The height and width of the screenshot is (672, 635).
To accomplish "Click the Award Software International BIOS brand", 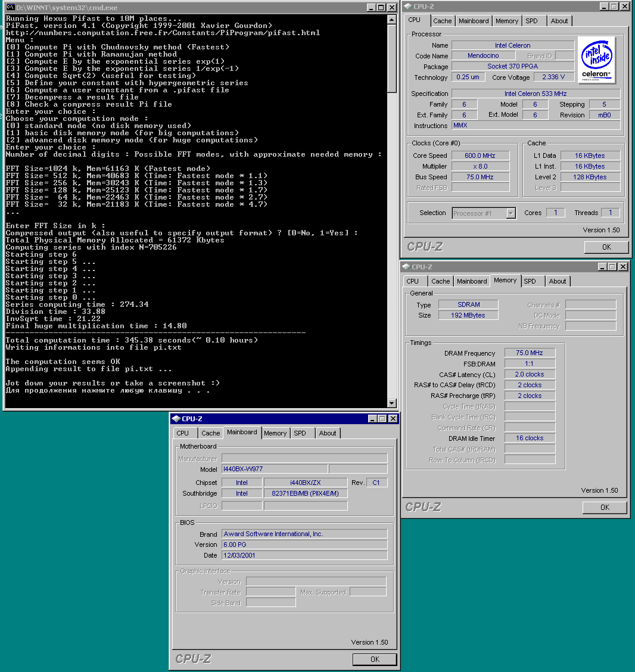I will click(x=304, y=534).
